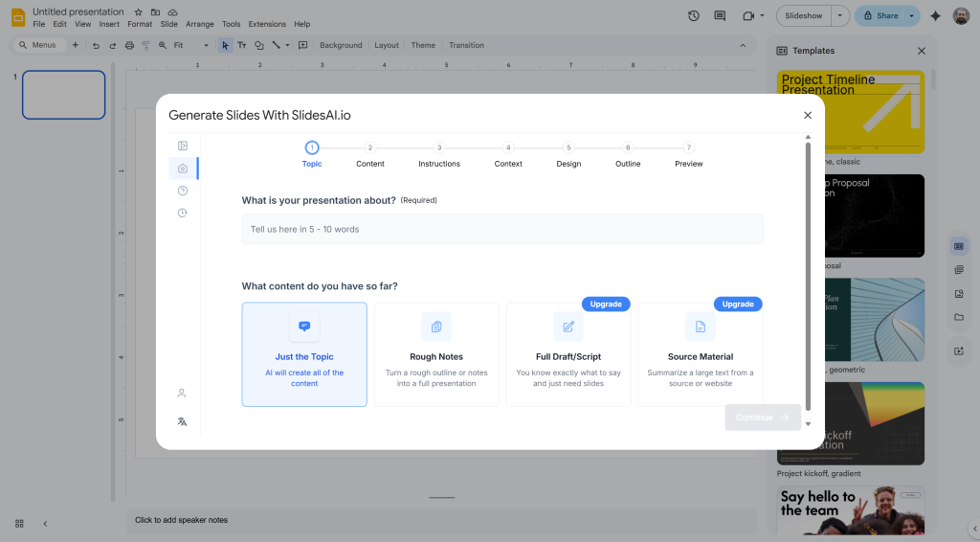Click the Google Slides logo icon
Viewport: 980px width, 542px height.
click(18, 17)
